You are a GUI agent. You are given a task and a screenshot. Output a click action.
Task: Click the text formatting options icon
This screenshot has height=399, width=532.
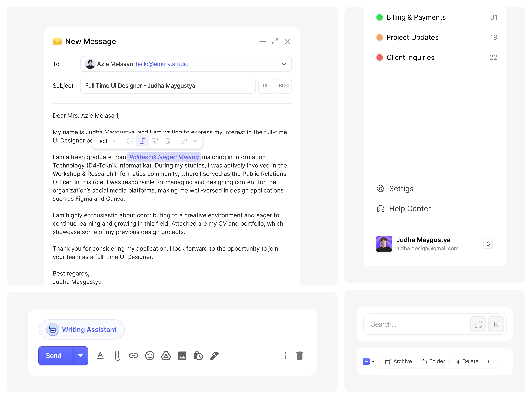(100, 356)
